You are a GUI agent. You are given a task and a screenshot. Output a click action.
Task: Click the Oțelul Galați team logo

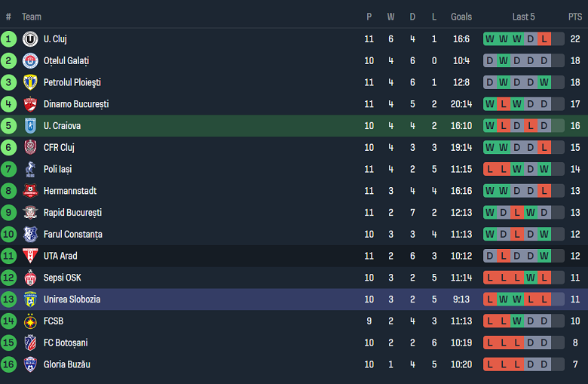[30, 61]
